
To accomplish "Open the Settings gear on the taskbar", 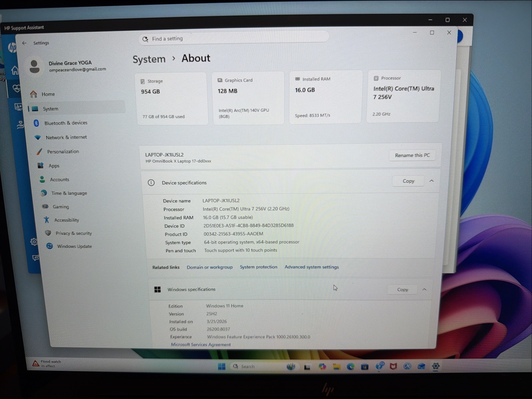I will [x=436, y=366].
